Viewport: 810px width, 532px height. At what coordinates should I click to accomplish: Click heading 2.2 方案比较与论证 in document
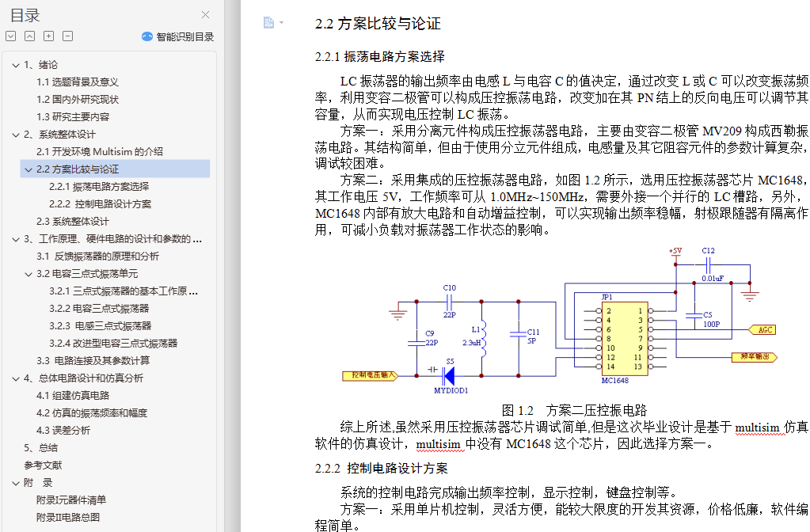pos(378,24)
